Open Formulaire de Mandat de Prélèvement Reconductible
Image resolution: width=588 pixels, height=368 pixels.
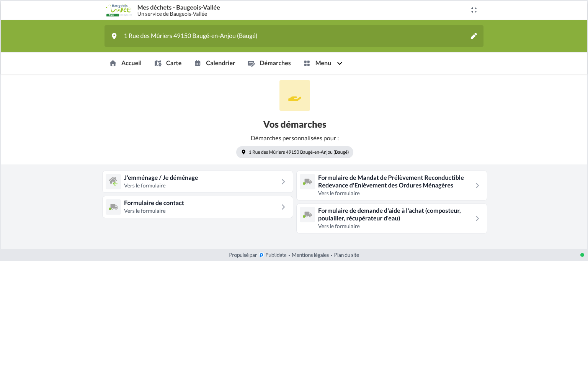tap(392, 186)
